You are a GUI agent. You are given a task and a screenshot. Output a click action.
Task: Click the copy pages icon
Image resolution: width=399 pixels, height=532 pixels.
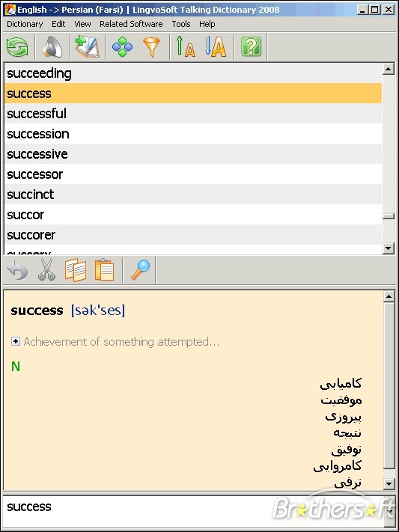(76, 270)
